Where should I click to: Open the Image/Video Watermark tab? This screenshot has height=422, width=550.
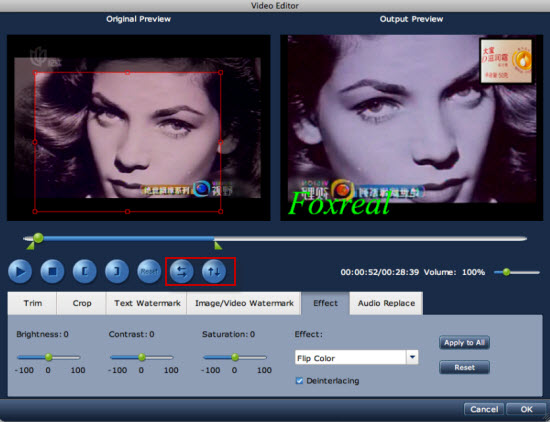(244, 303)
